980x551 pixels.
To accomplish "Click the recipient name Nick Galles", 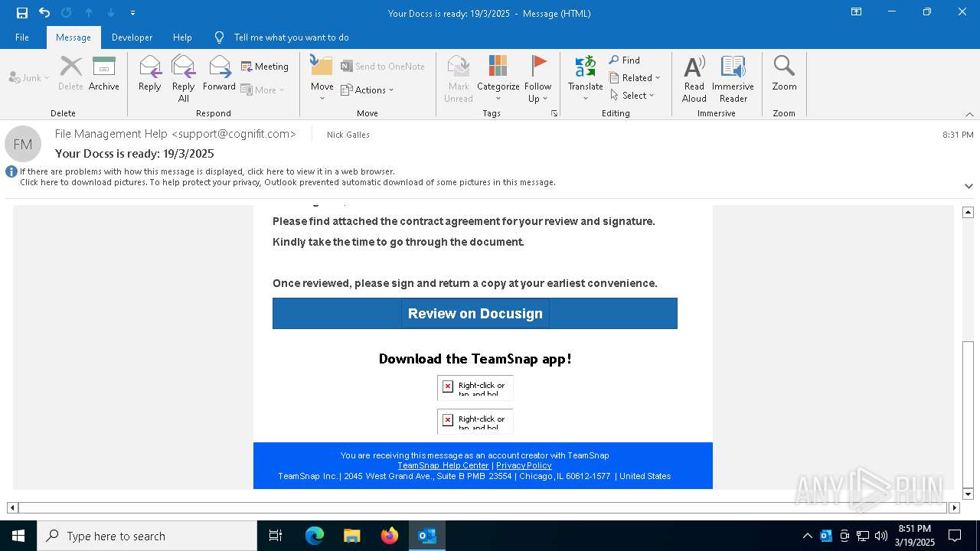I will point(348,135).
